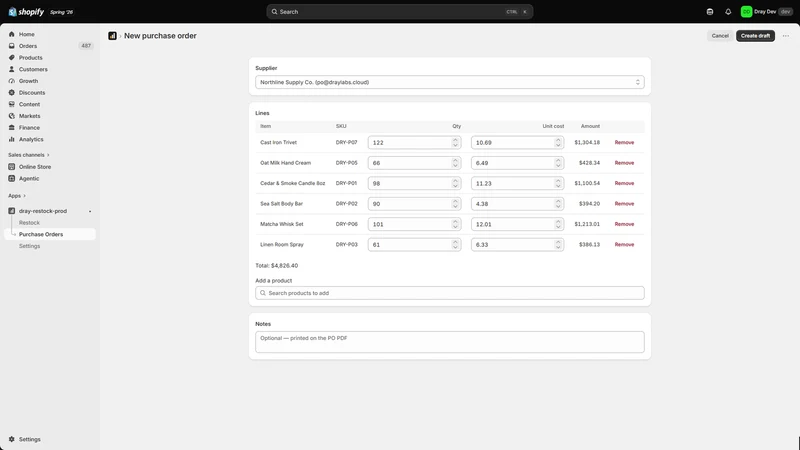Click the Cancel button
800x450 pixels.
pos(720,36)
